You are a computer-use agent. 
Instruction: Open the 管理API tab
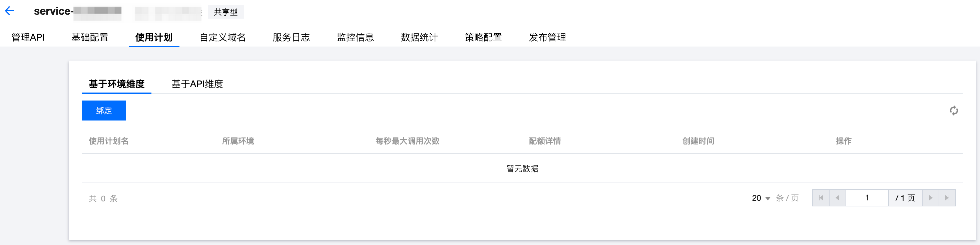click(x=28, y=37)
